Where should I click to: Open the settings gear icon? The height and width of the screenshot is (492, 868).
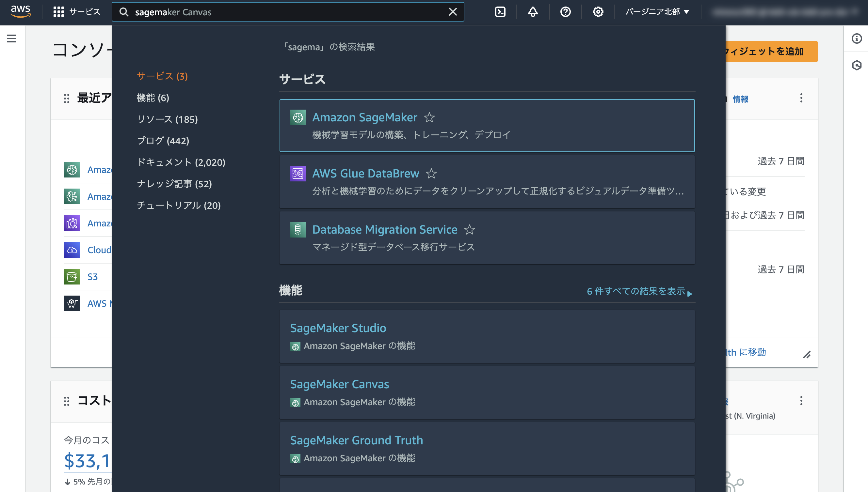click(x=598, y=12)
